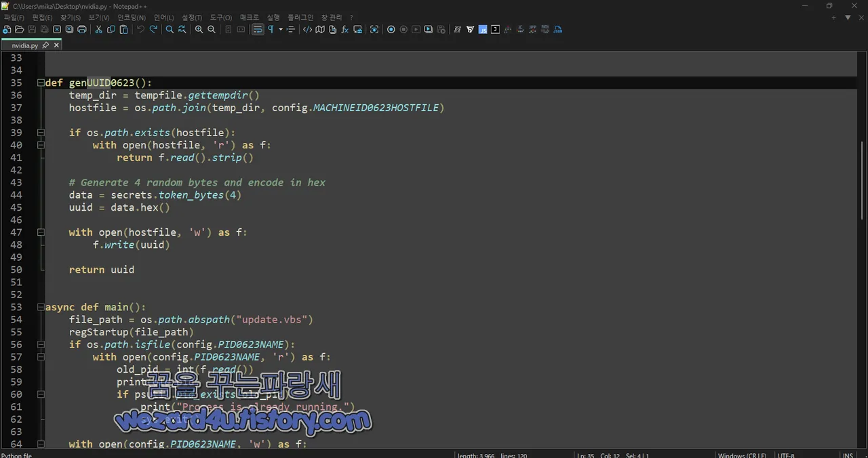Viewport: 868px width, 458px height.
Task: Open the Document Map icon
Action: point(320,30)
